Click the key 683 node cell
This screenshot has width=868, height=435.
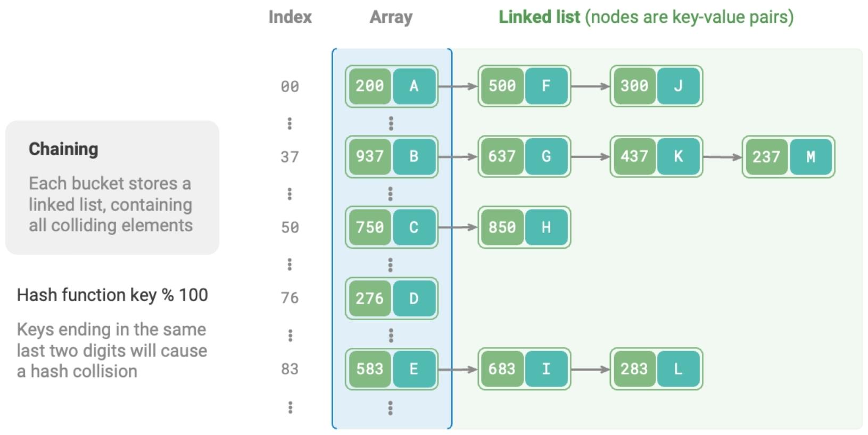(502, 369)
